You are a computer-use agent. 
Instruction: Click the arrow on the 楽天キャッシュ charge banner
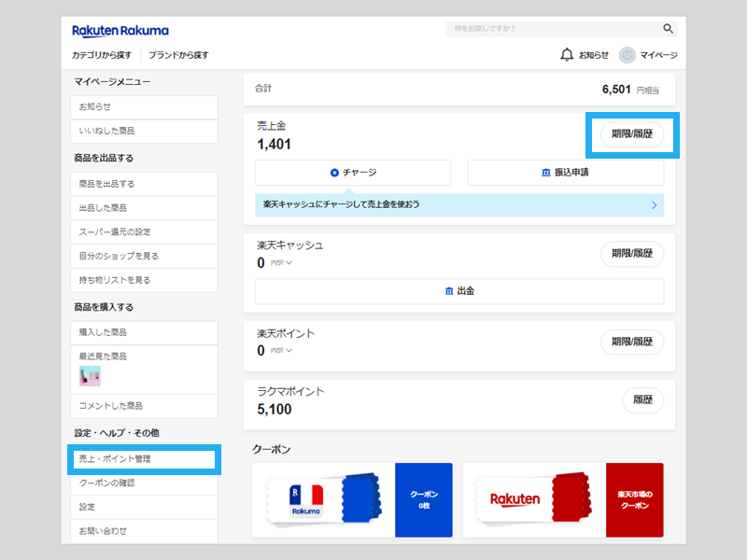[x=655, y=204]
